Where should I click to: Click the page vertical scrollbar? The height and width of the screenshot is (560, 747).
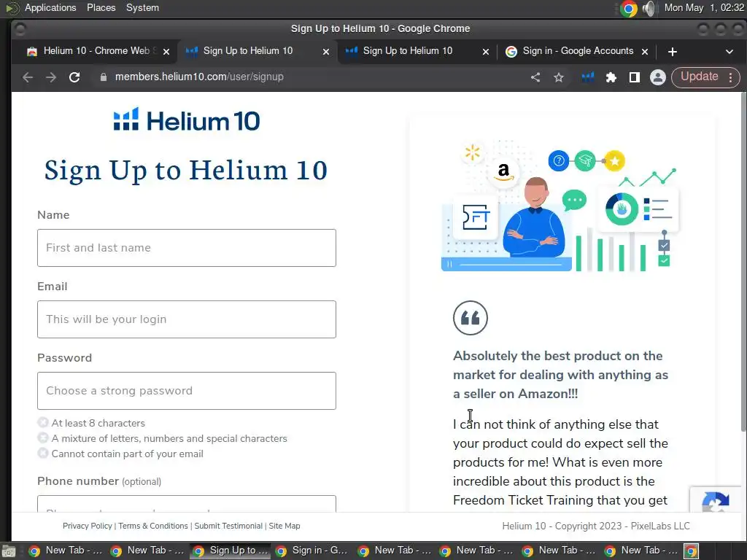(743, 262)
